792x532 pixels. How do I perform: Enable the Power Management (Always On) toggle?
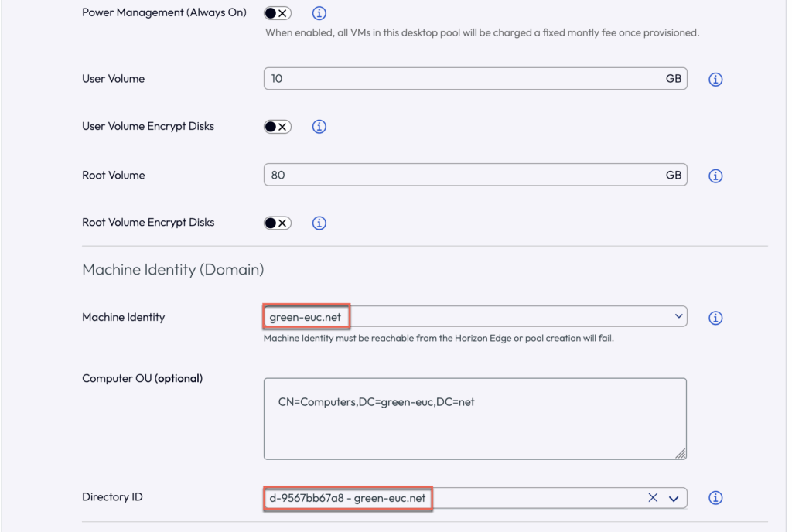[278, 13]
